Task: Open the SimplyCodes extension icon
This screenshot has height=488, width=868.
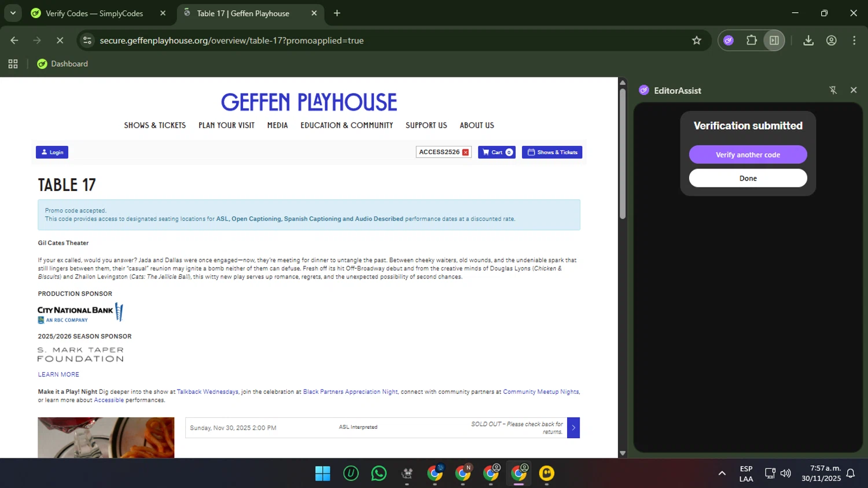Action: click(x=729, y=41)
